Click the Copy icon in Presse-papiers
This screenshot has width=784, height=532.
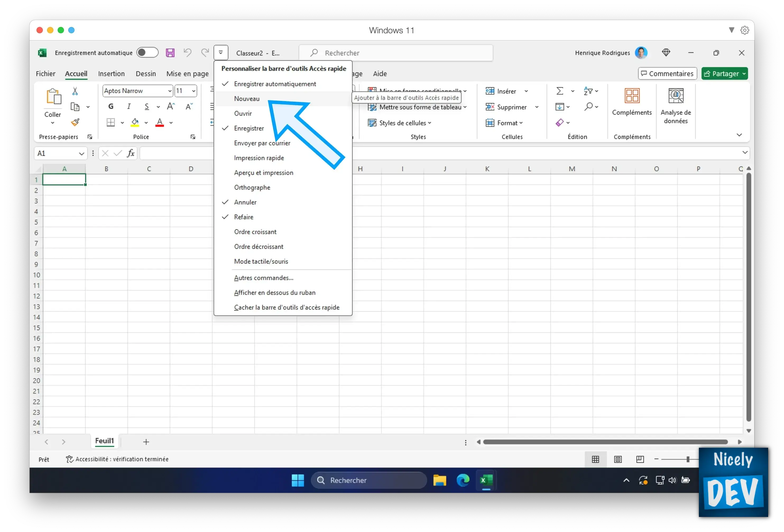[75, 107]
